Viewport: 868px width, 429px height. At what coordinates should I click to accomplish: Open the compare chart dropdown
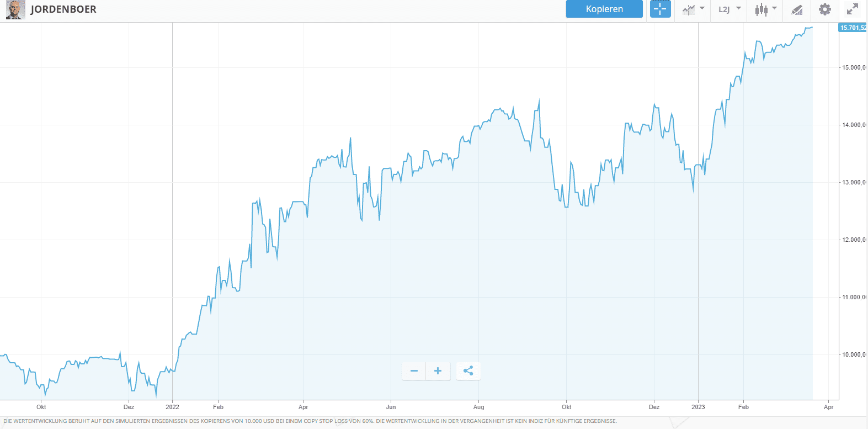point(693,9)
